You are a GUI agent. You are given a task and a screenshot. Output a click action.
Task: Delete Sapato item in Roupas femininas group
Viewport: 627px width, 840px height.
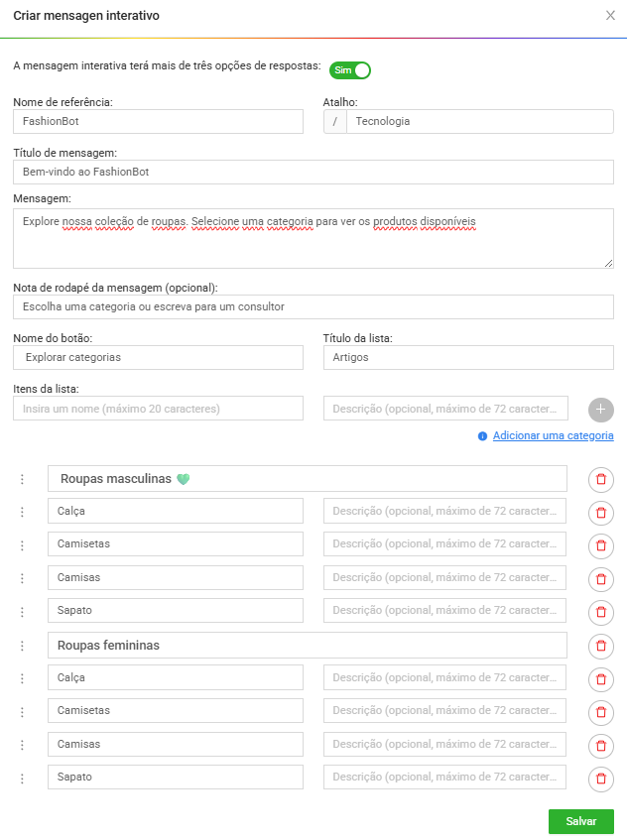pos(601,779)
